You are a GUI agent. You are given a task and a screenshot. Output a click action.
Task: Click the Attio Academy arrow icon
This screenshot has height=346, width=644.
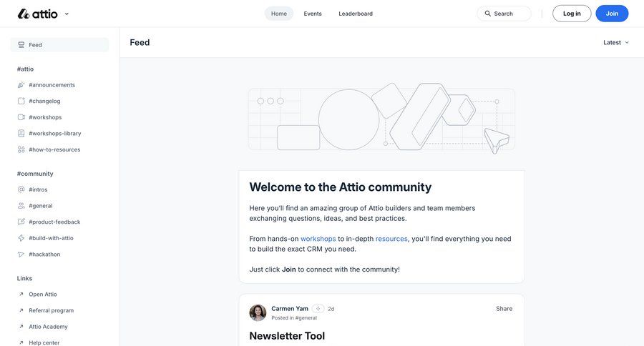pos(21,327)
